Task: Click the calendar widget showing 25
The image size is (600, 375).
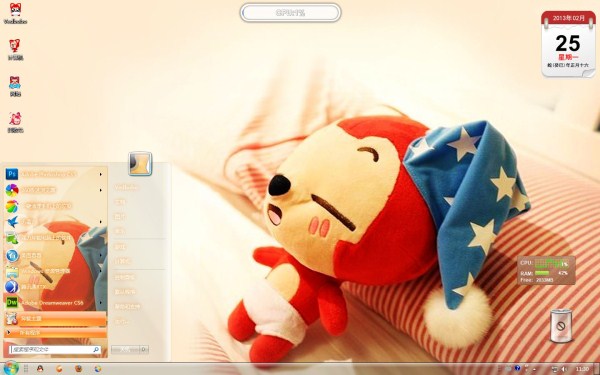Action: (x=568, y=44)
